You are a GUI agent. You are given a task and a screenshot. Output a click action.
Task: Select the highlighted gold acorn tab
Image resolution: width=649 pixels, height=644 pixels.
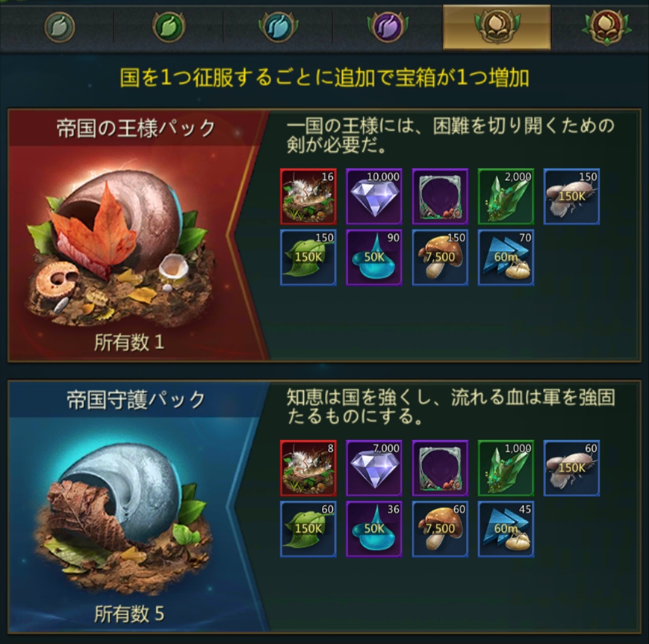coord(497,27)
